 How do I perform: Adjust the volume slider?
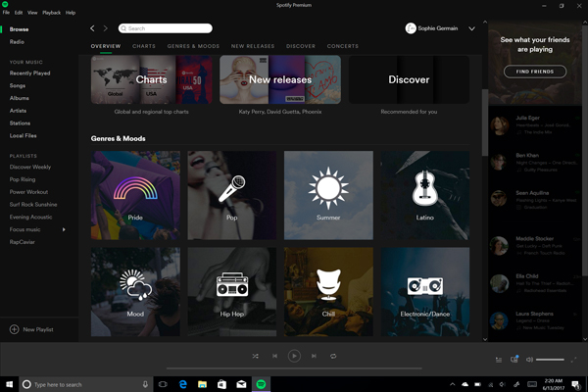pyautogui.click(x=550, y=360)
